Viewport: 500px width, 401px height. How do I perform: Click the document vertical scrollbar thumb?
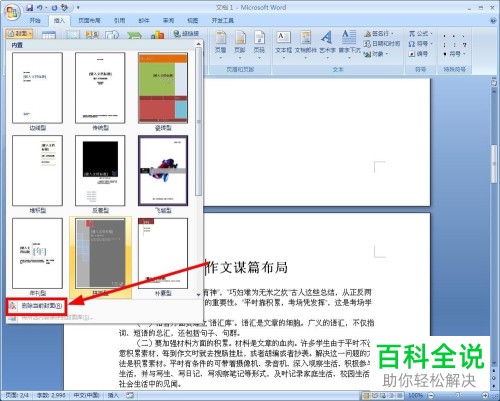click(494, 164)
